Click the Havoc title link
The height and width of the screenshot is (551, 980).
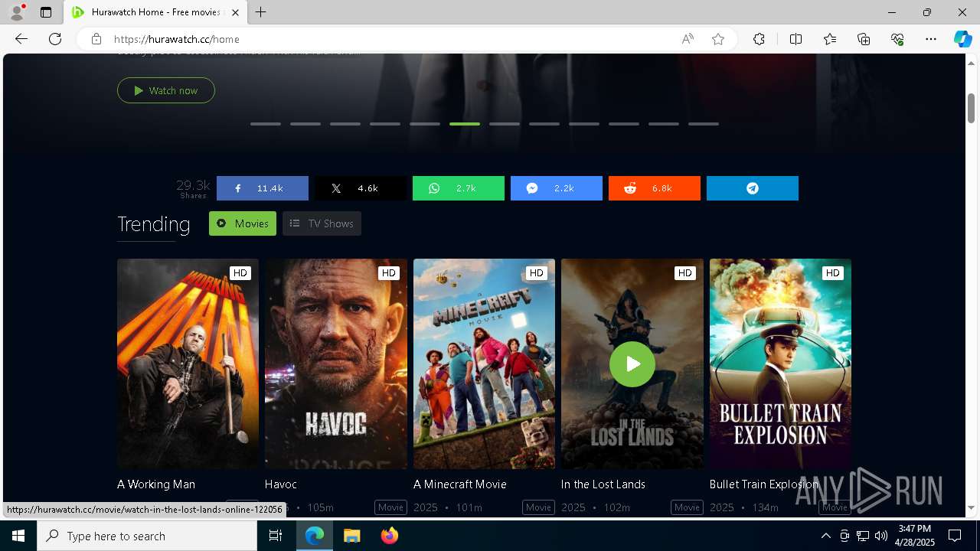(281, 484)
